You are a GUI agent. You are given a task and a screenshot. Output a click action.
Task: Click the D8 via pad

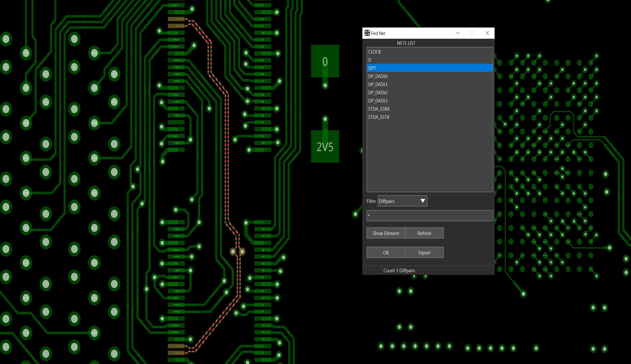pyautogui.click(x=26, y=53)
